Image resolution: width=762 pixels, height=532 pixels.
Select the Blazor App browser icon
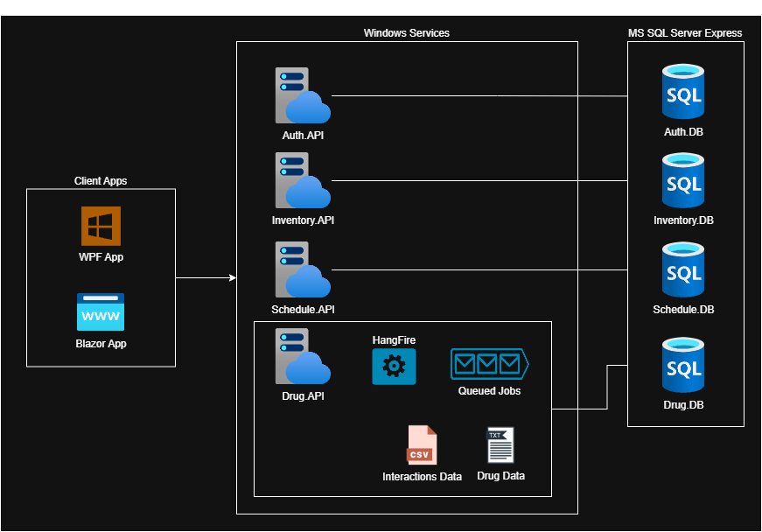[101, 312]
